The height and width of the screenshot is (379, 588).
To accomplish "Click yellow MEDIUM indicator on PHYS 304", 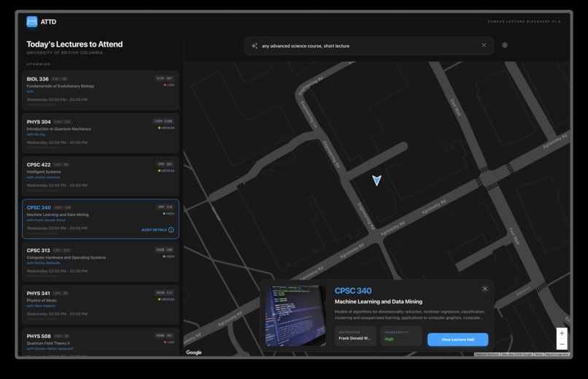I will 166,128.
